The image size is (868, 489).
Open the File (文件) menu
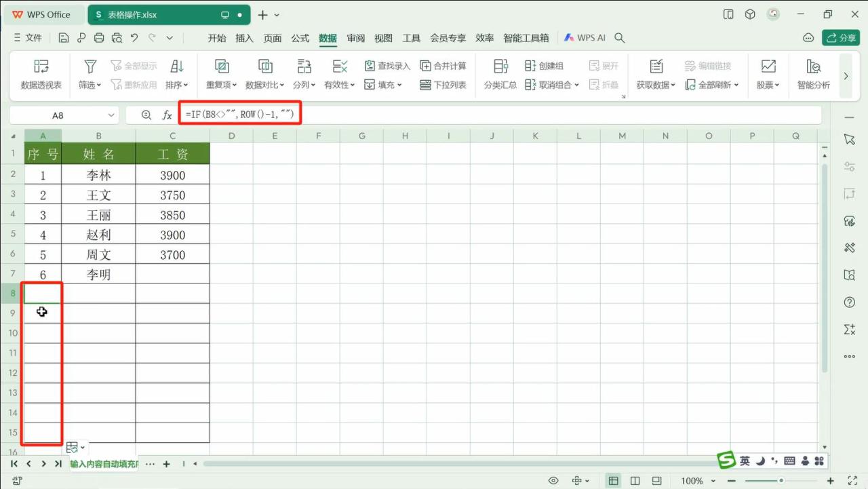click(x=28, y=38)
